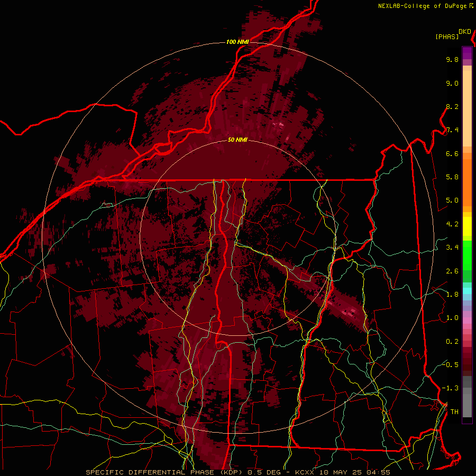Click the 0.2 scale value

452,342
